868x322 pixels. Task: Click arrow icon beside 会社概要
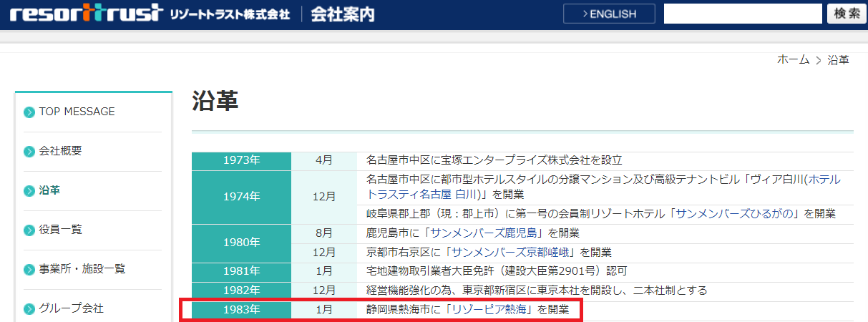pyautogui.click(x=29, y=152)
